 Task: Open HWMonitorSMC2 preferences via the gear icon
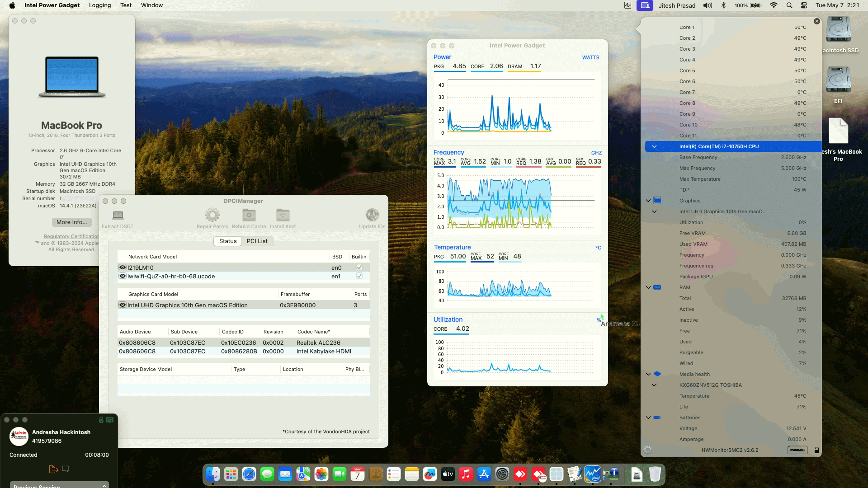(x=648, y=450)
